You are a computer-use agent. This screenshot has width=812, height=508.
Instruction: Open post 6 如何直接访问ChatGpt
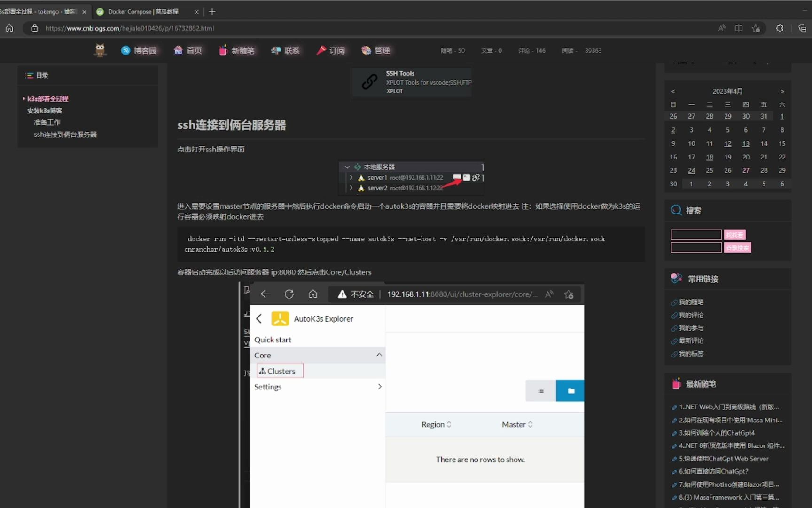(713, 471)
